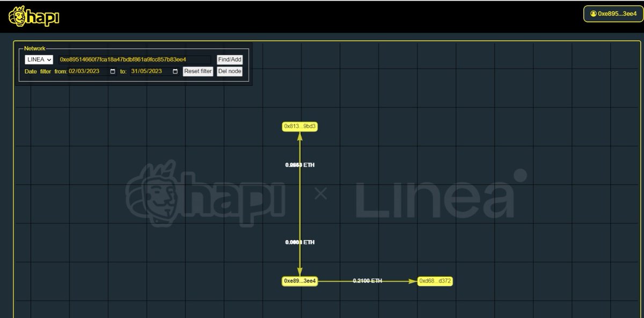Click the 0.2100 ETH edge label

point(368,281)
